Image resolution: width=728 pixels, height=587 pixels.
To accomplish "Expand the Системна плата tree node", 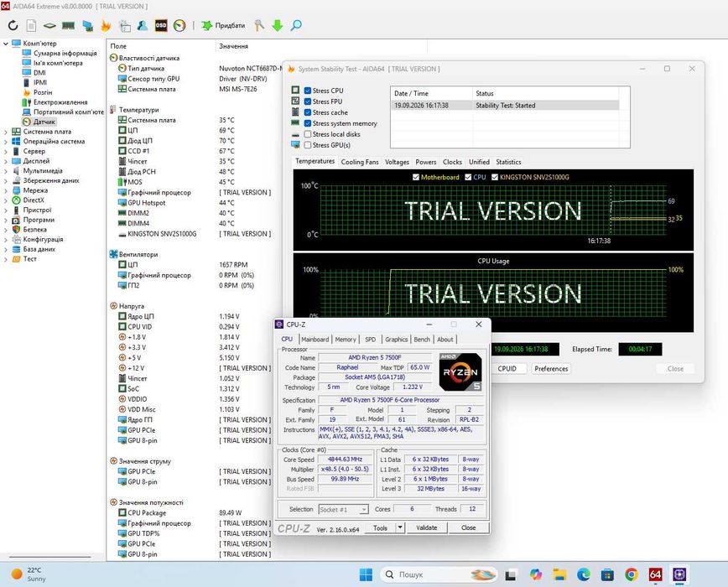I will click(6, 132).
